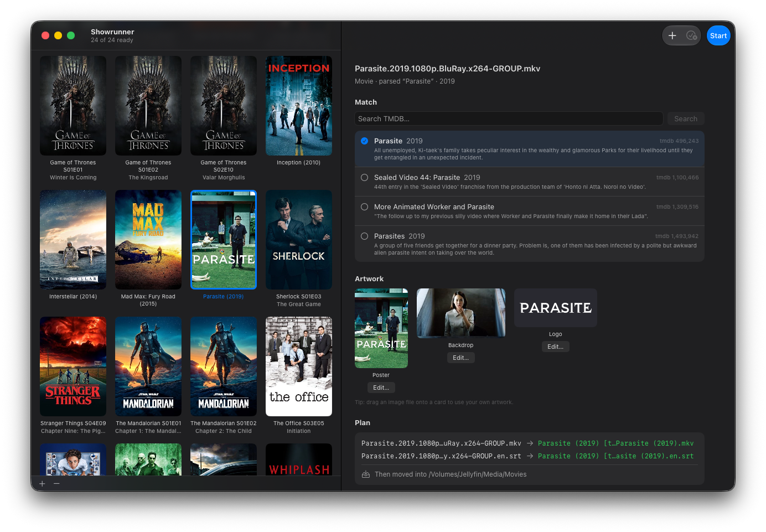Click the '24 of 24 ready' status text
The width and height of the screenshot is (766, 532).
(112, 40)
